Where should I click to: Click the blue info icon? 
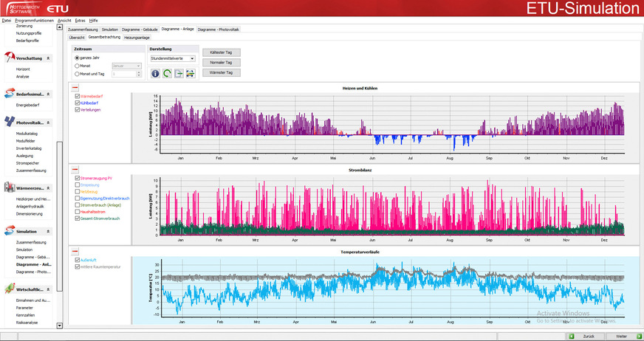coord(155,73)
